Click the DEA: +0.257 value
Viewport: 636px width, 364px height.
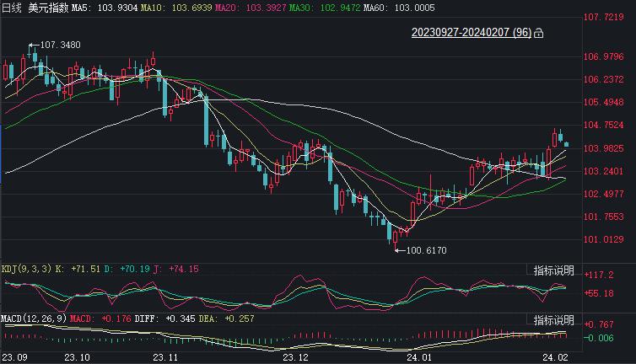(x=226, y=318)
